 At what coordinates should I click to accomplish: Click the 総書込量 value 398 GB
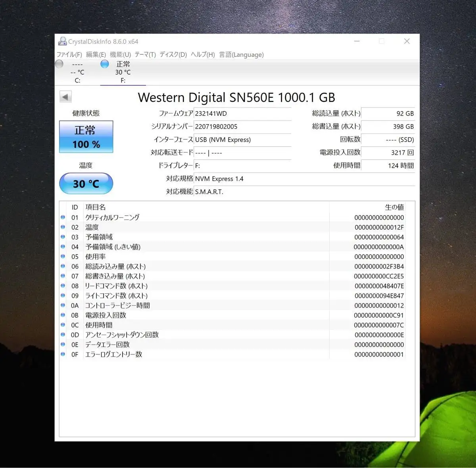388,127
